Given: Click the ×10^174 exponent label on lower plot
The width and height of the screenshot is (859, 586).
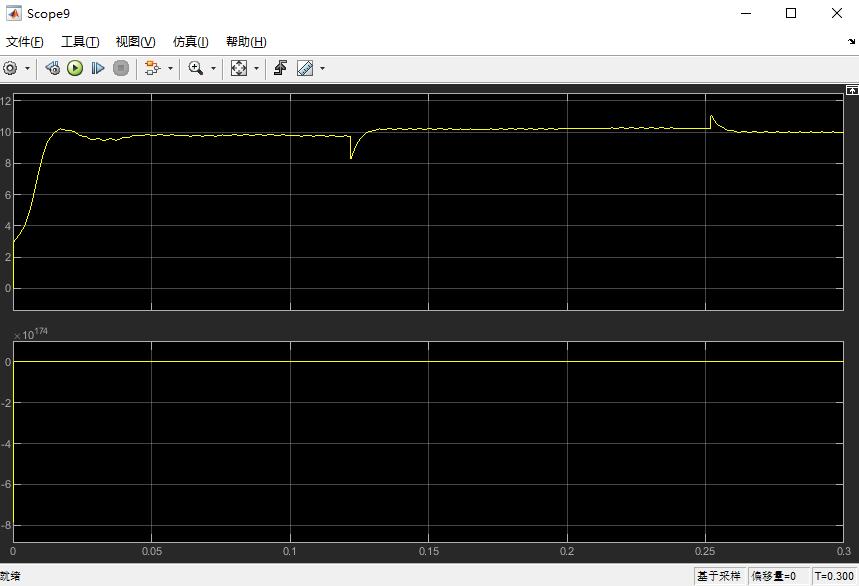Looking at the screenshot, I should [31, 334].
